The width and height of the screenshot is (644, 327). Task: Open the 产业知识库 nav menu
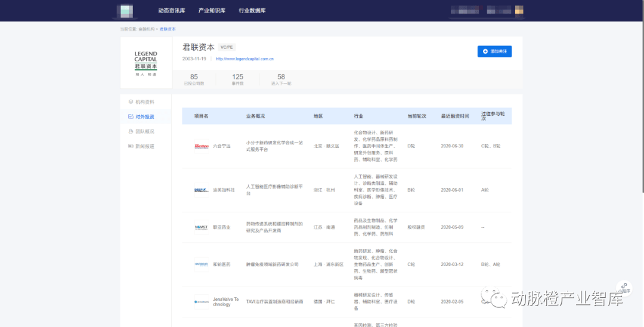(212, 11)
